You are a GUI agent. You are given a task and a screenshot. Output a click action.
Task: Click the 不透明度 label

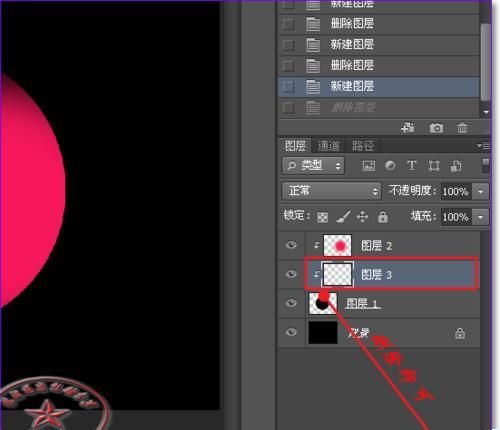(412, 191)
